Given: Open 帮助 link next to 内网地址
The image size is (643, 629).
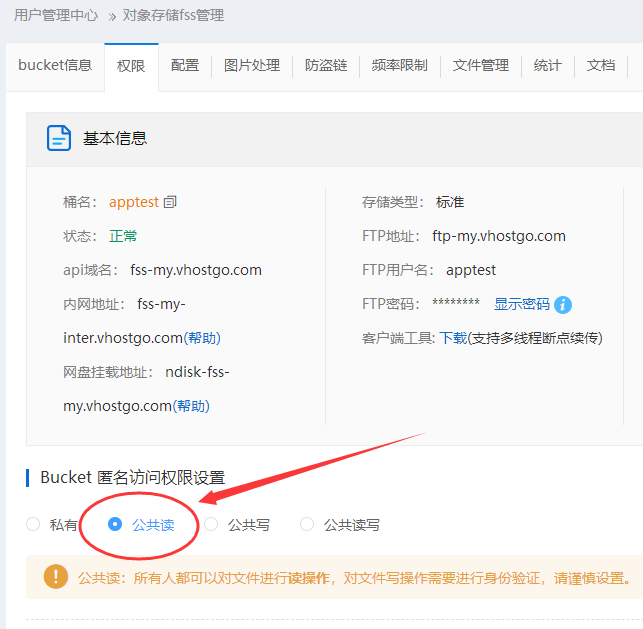Looking at the screenshot, I should [x=202, y=338].
